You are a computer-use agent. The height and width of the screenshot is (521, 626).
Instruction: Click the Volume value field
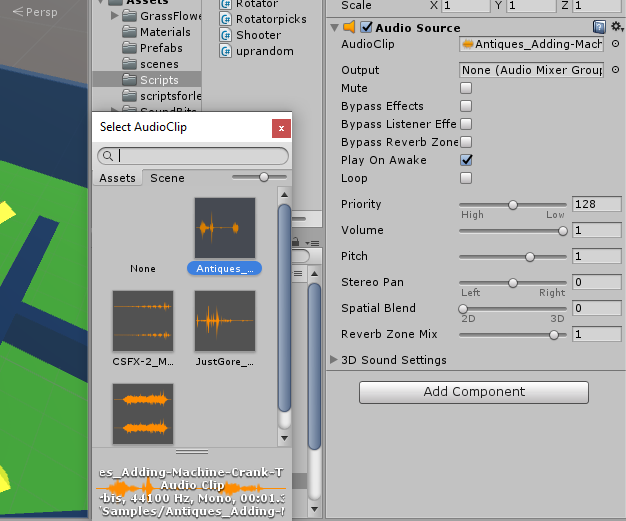click(596, 230)
